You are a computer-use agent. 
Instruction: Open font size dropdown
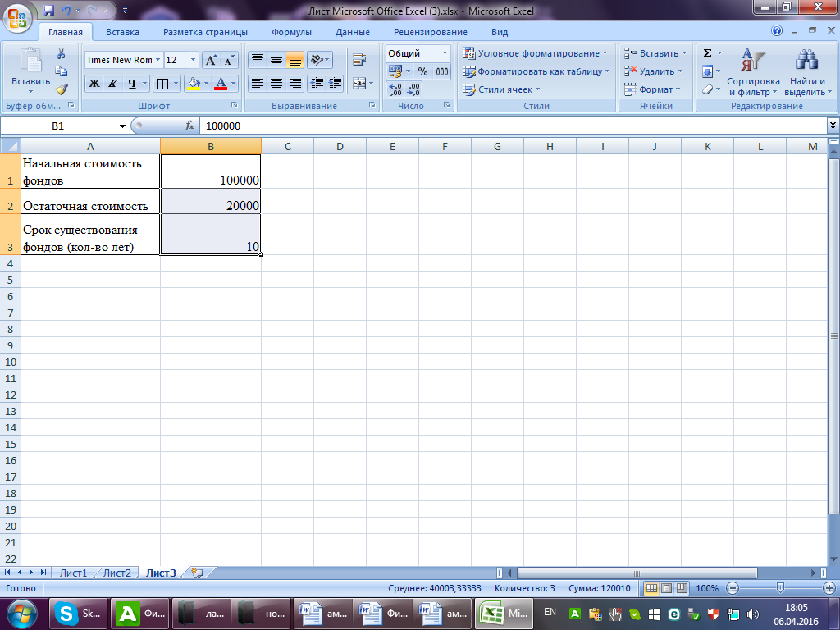[x=194, y=60]
